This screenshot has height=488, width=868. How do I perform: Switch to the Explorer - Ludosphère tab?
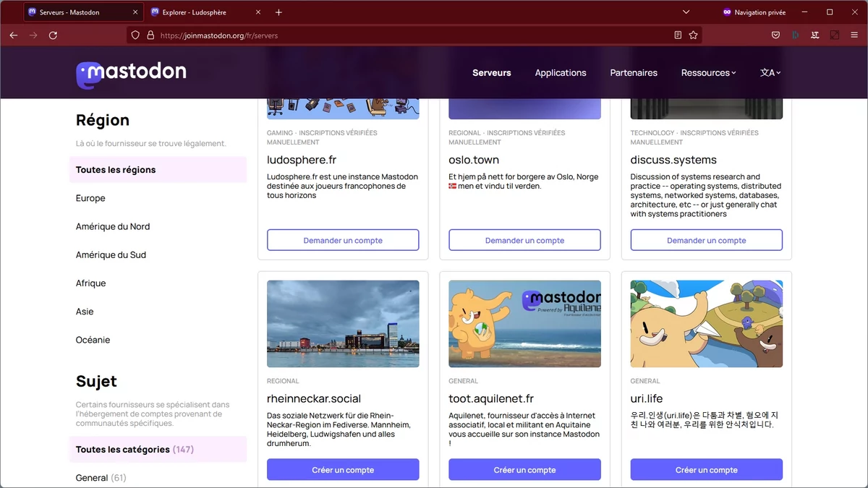206,12
